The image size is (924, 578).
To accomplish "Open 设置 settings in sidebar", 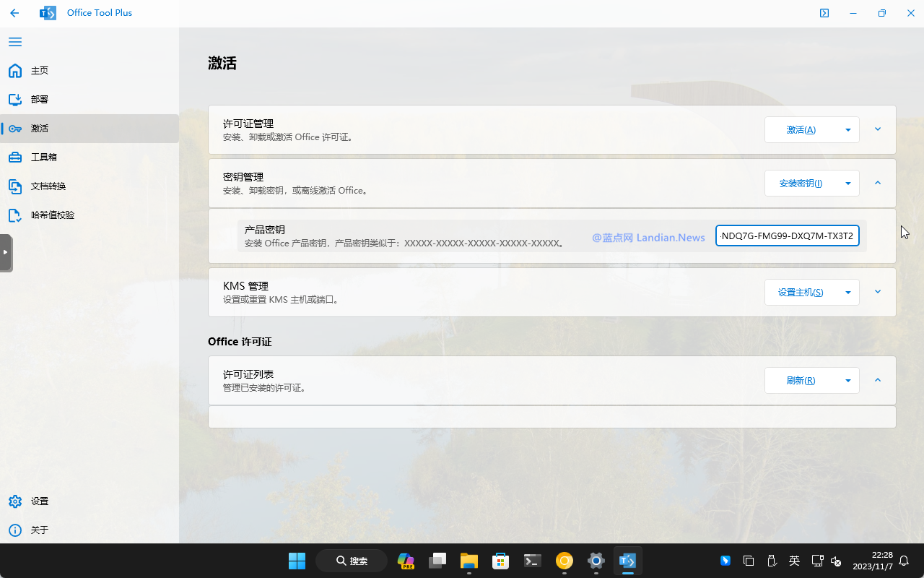I will point(39,501).
